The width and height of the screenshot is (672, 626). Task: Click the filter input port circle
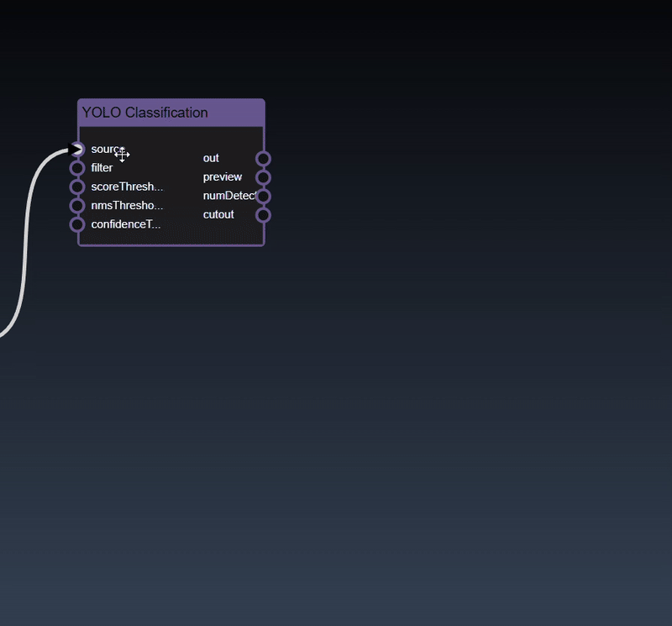point(77,168)
